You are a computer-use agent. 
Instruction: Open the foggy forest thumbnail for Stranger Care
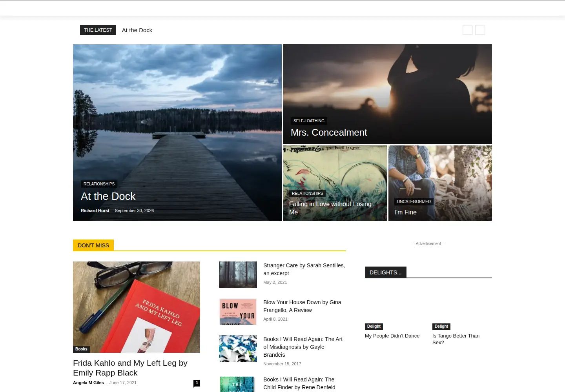[238, 275]
